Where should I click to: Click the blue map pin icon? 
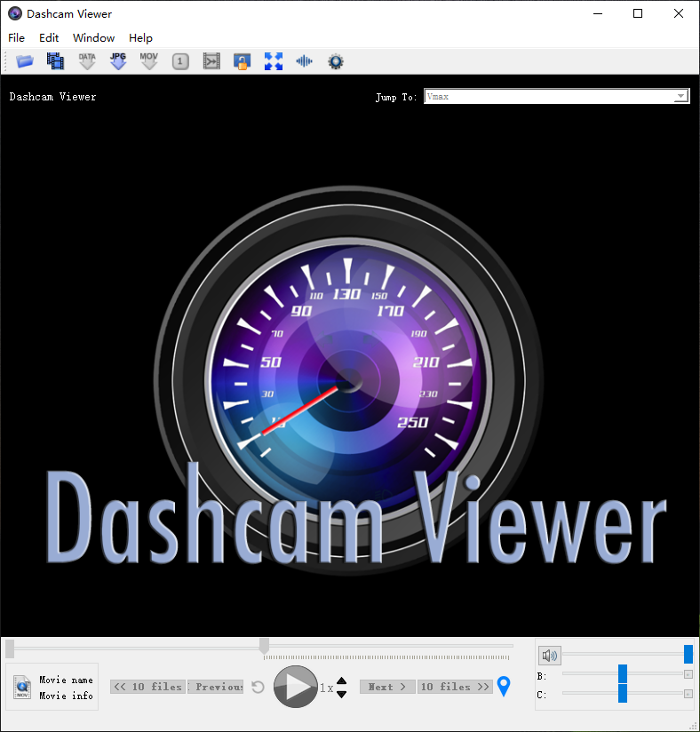[x=504, y=686]
